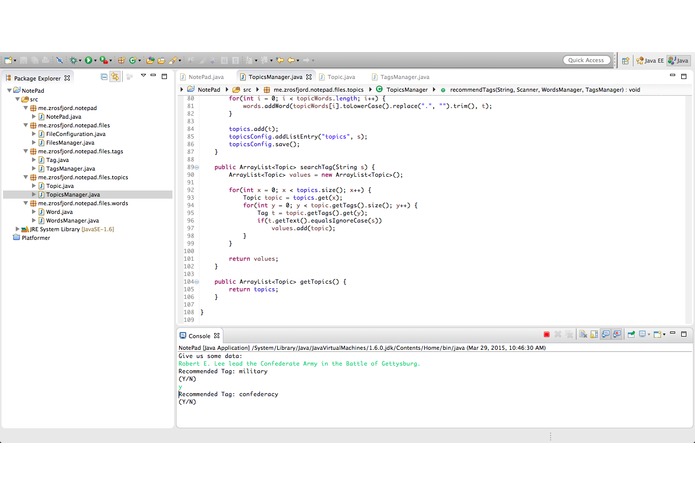Click the Quick Access search field
Screen dimensions: 695x494
[586, 60]
